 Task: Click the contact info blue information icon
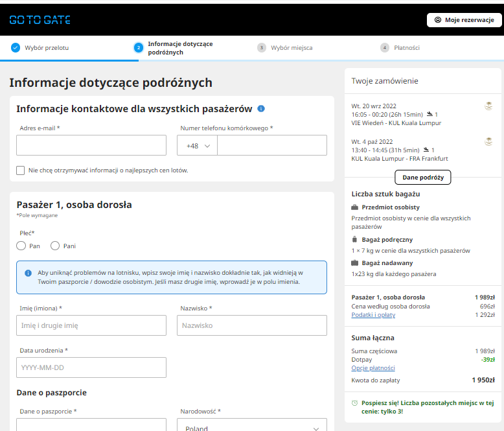(261, 109)
